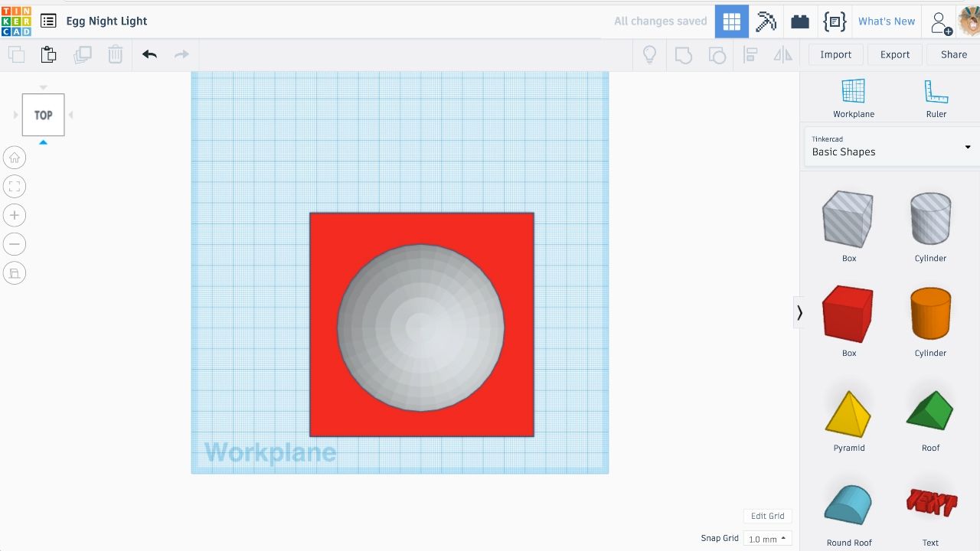Click the Egg Night Light design name
This screenshot has height=551, width=980.
pos(106,21)
